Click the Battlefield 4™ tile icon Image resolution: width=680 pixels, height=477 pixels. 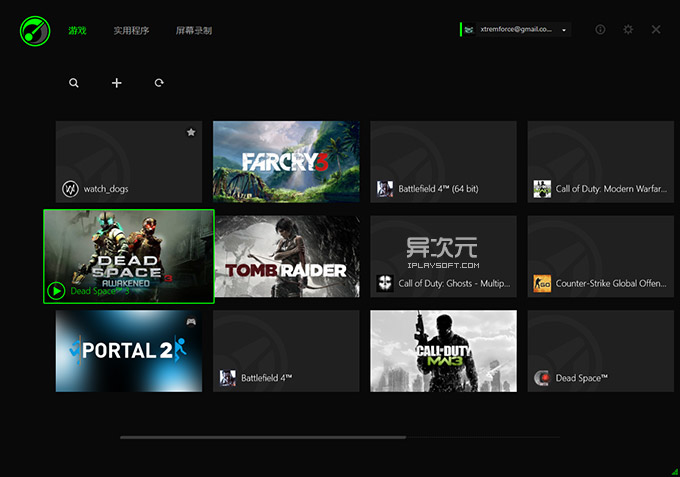pyautogui.click(x=228, y=378)
